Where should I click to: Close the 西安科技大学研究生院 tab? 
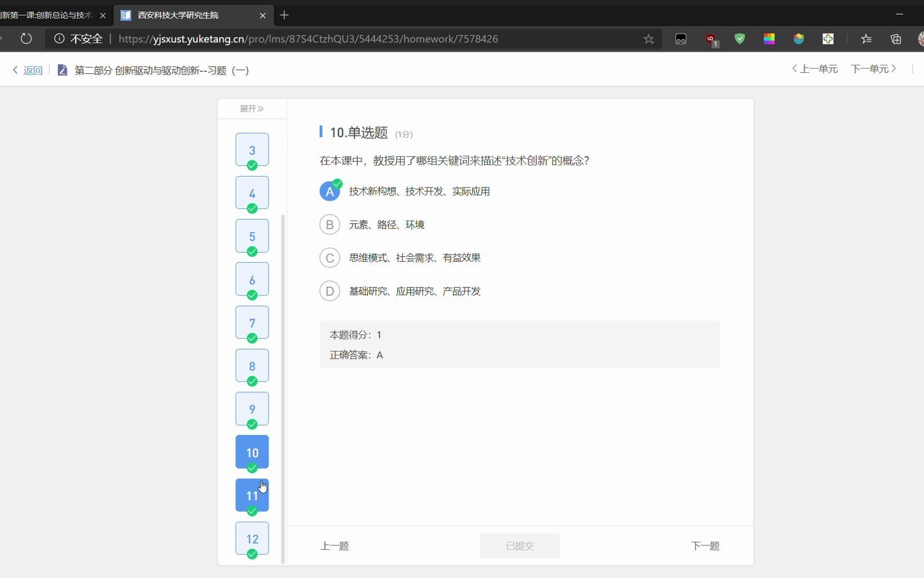coord(263,16)
